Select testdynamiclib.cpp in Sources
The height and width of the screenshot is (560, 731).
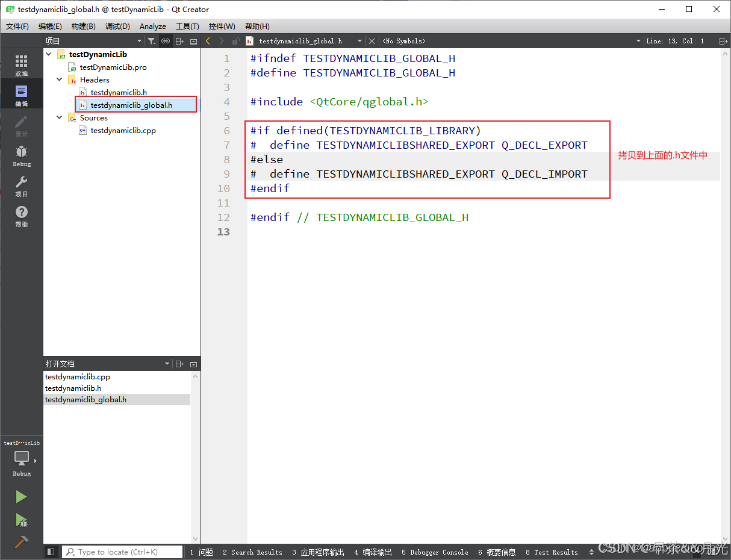[x=123, y=130]
